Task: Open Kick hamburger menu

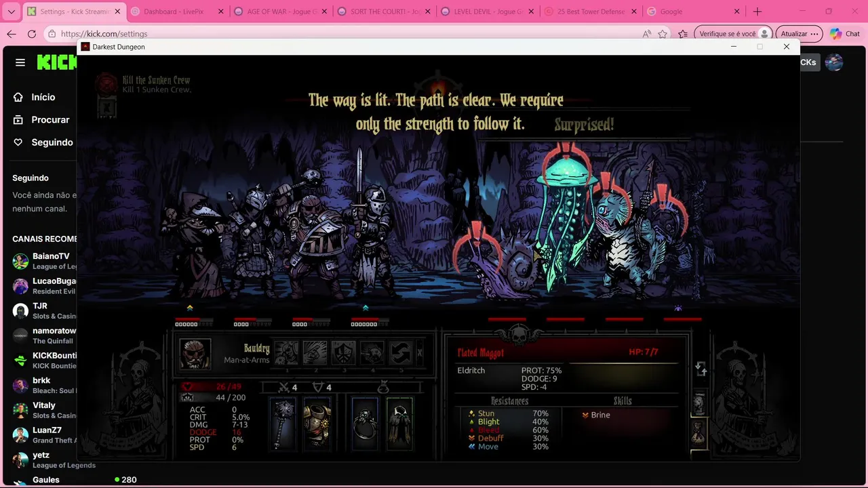Action: (20, 62)
